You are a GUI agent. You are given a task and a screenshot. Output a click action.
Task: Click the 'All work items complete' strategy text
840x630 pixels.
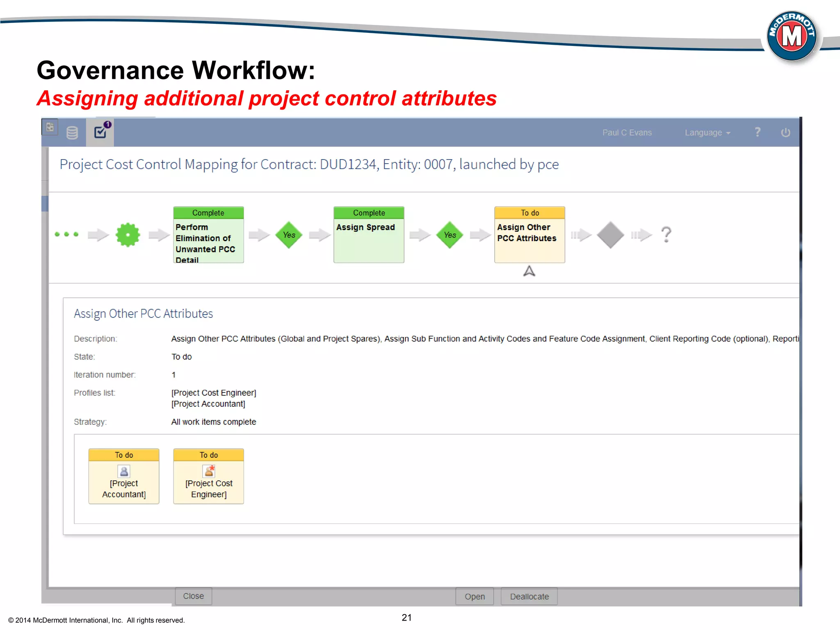point(214,422)
